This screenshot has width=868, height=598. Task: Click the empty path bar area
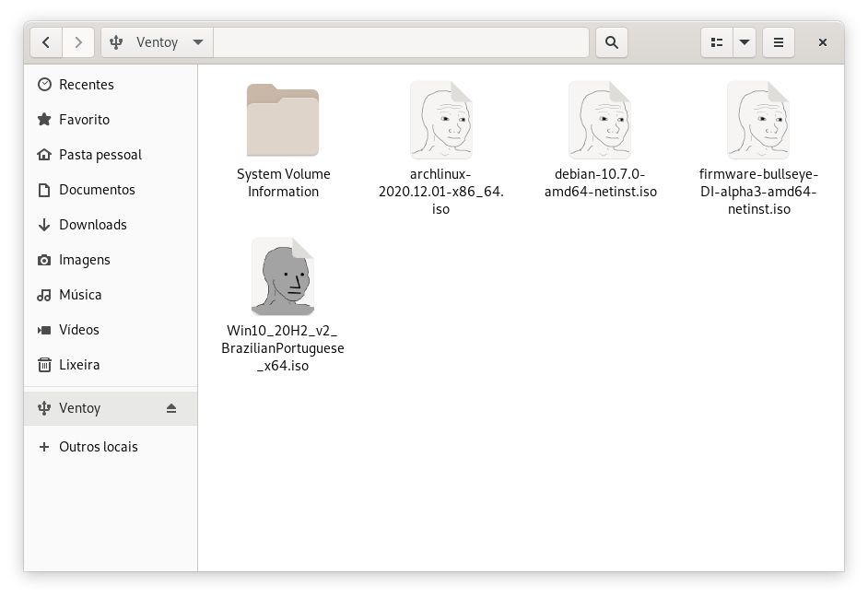click(401, 42)
